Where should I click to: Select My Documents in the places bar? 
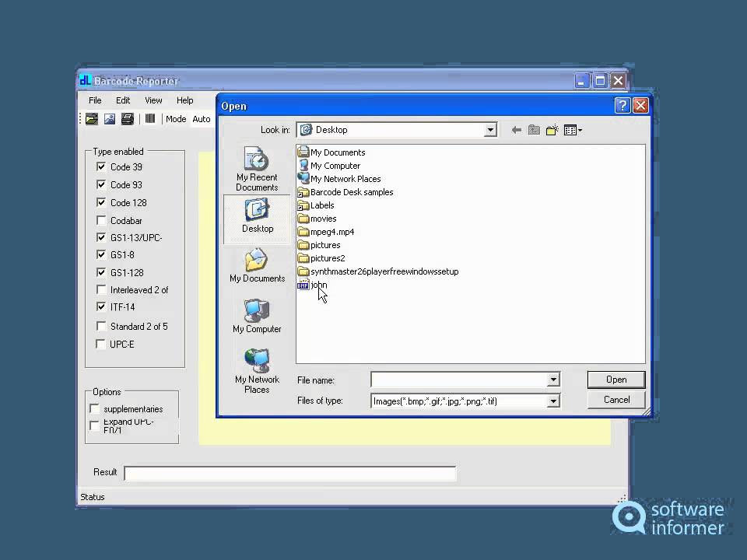pos(258,265)
